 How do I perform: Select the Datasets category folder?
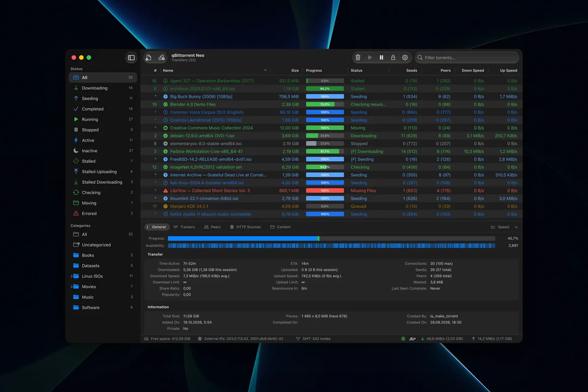(103, 266)
